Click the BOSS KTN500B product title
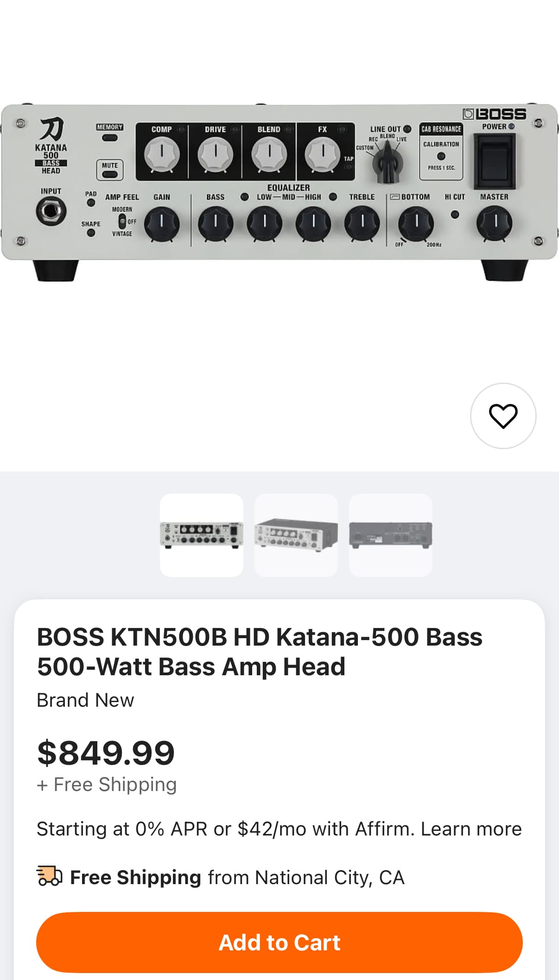Viewport: 559px width, 980px height. point(260,651)
